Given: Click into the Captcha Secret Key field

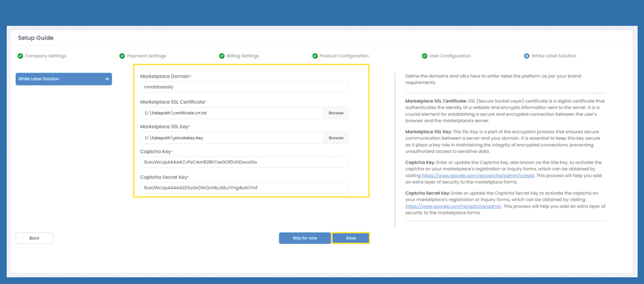Looking at the screenshot, I should click(x=244, y=188).
